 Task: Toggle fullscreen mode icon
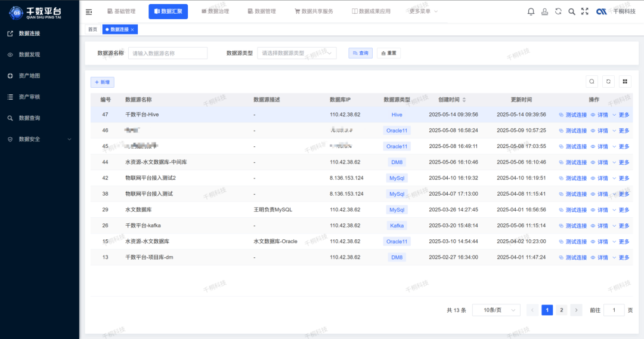(585, 11)
